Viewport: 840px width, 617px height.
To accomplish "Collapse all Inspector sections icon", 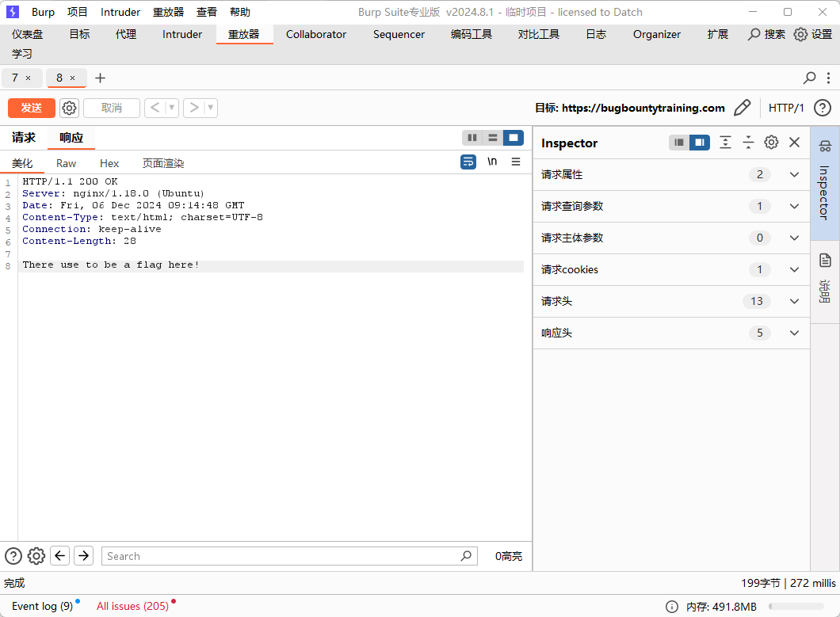I will (748, 143).
